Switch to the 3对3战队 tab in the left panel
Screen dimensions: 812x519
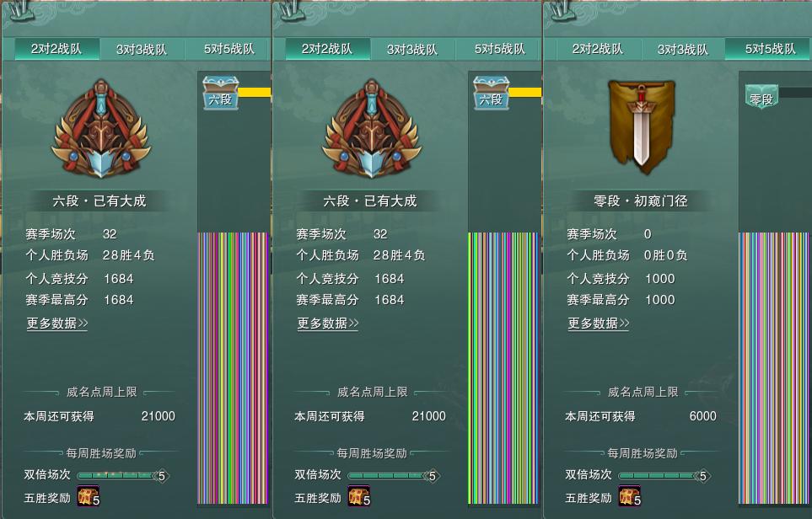pos(142,49)
